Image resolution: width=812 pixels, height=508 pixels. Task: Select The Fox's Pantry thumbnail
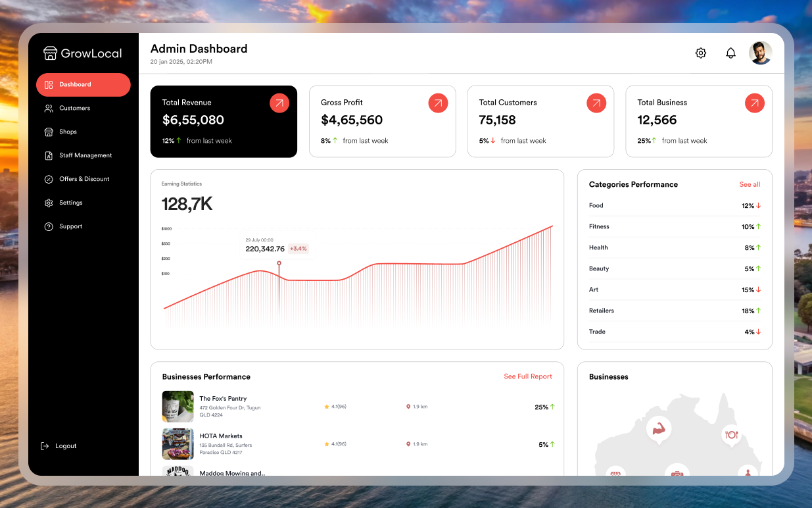click(178, 407)
